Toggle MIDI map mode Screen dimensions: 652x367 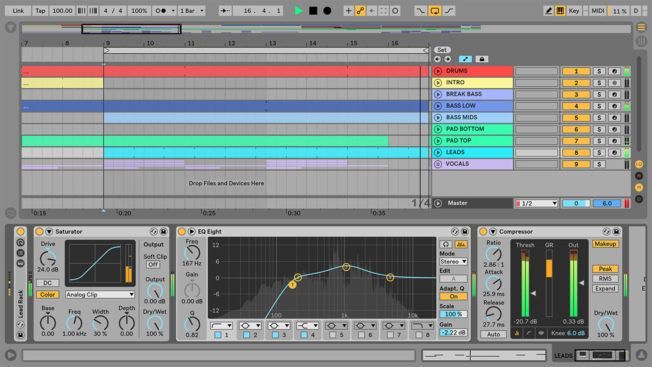(x=598, y=11)
